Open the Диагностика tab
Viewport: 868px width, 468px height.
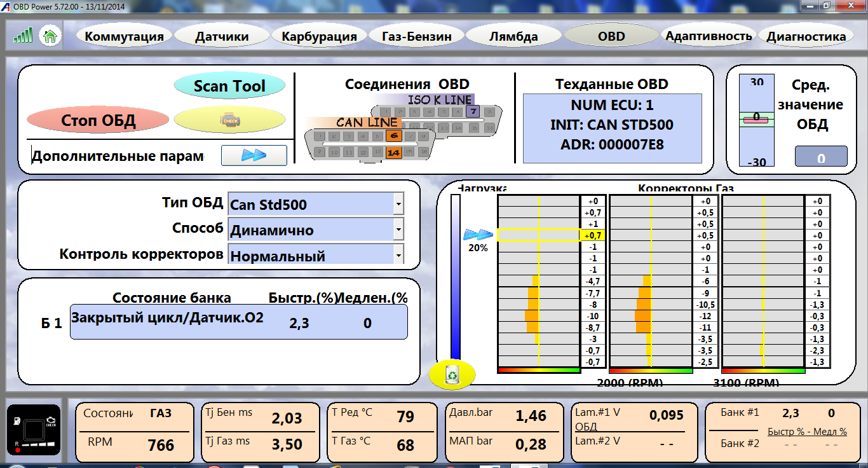(806, 36)
